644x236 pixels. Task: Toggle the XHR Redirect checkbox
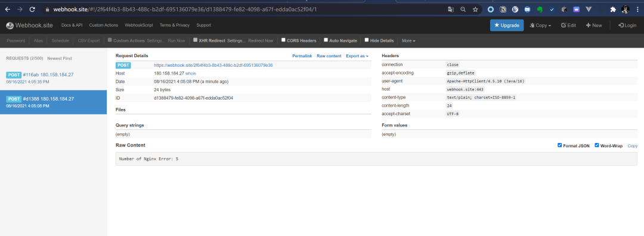pyautogui.click(x=196, y=40)
